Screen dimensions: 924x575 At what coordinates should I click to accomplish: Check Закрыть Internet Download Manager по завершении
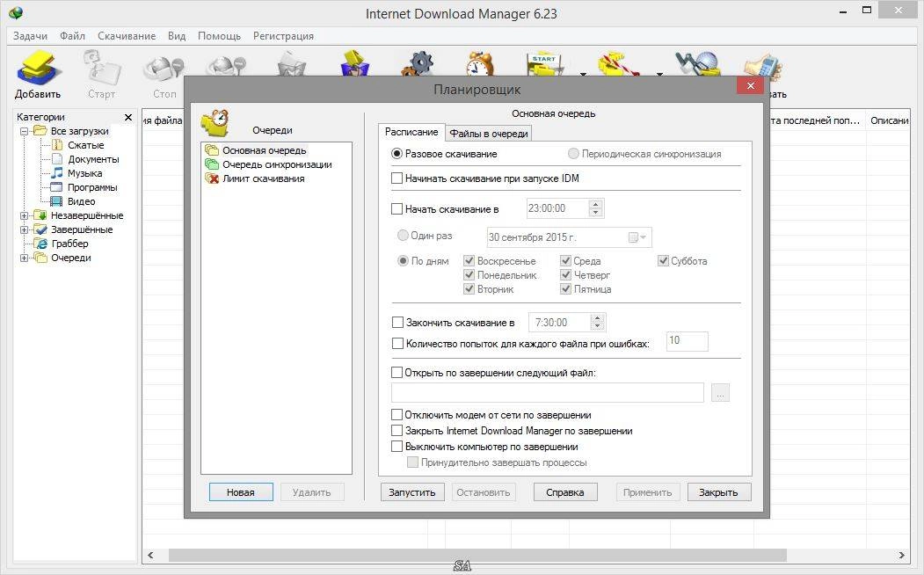[x=397, y=431]
